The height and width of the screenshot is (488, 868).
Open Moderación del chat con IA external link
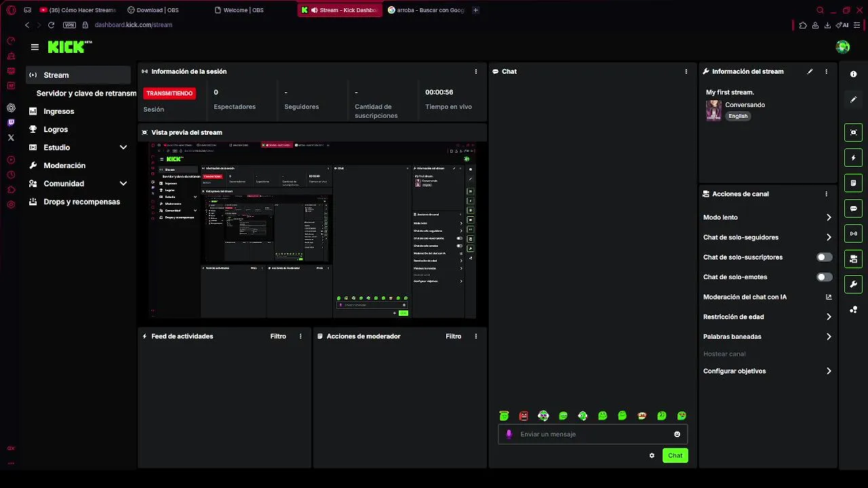[x=829, y=297]
